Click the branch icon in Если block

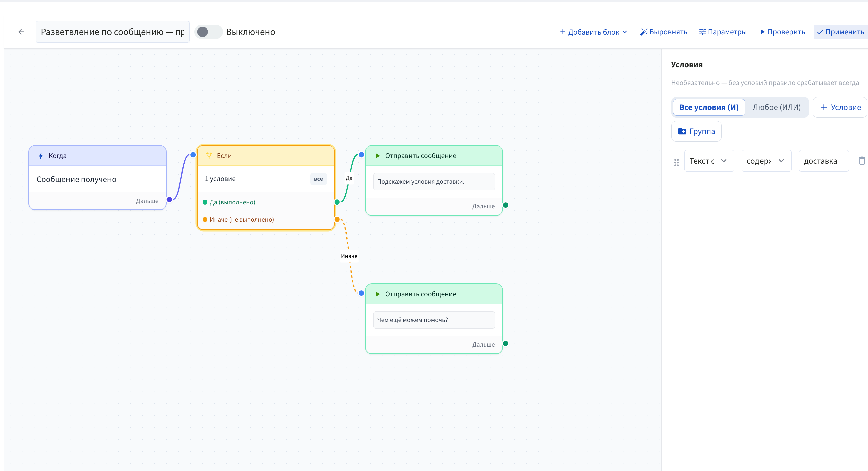point(209,156)
